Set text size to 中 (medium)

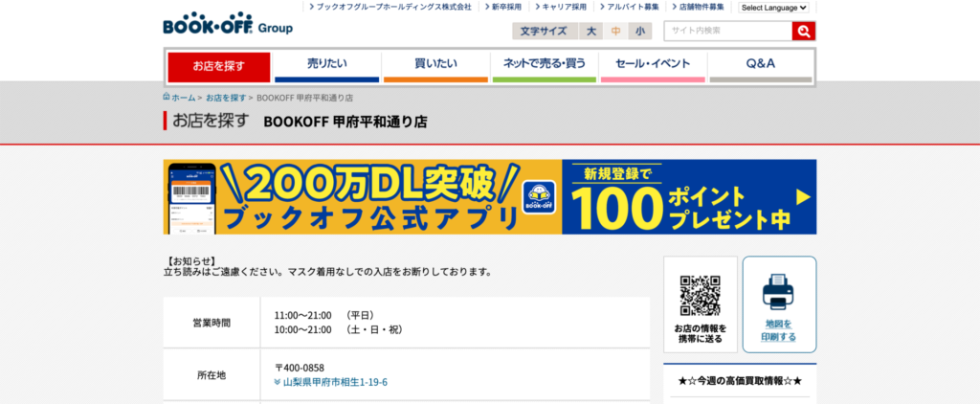(x=615, y=31)
